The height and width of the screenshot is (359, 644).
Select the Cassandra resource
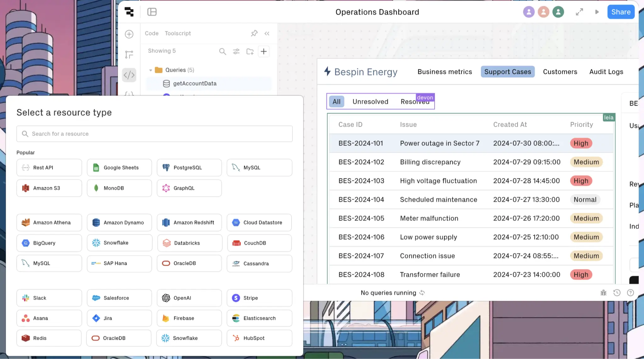coord(259,263)
